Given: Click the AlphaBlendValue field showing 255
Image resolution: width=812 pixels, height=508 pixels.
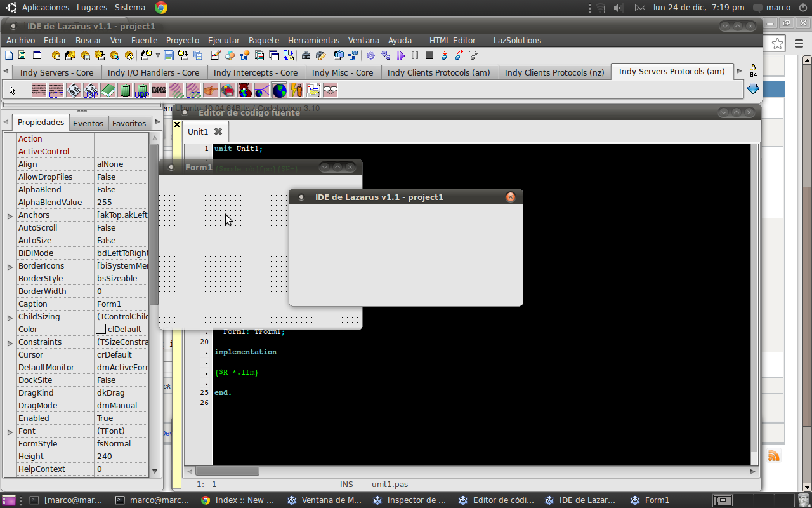Looking at the screenshot, I should click(x=122, y=202).
